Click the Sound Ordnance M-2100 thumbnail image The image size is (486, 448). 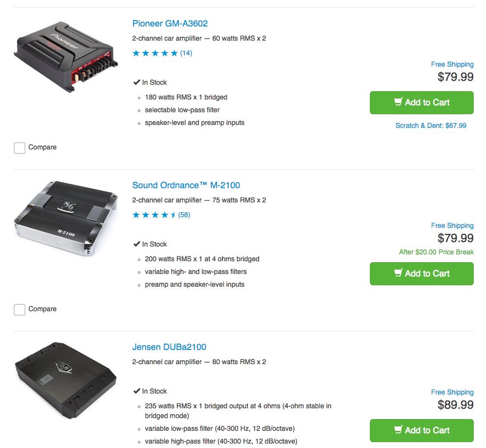pos(66,218)
